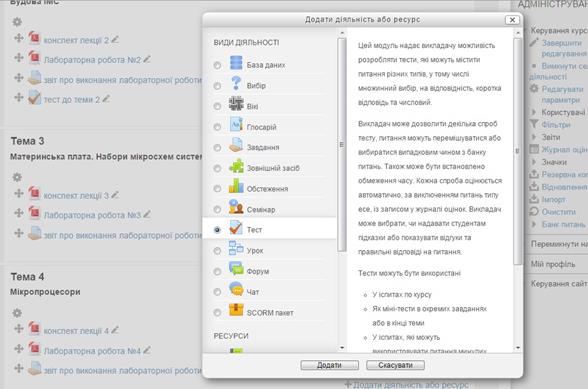This screenshot has width=588, height=389.
Task: Click the activity list scrollbar thumb
Action: tap(342, 145)
